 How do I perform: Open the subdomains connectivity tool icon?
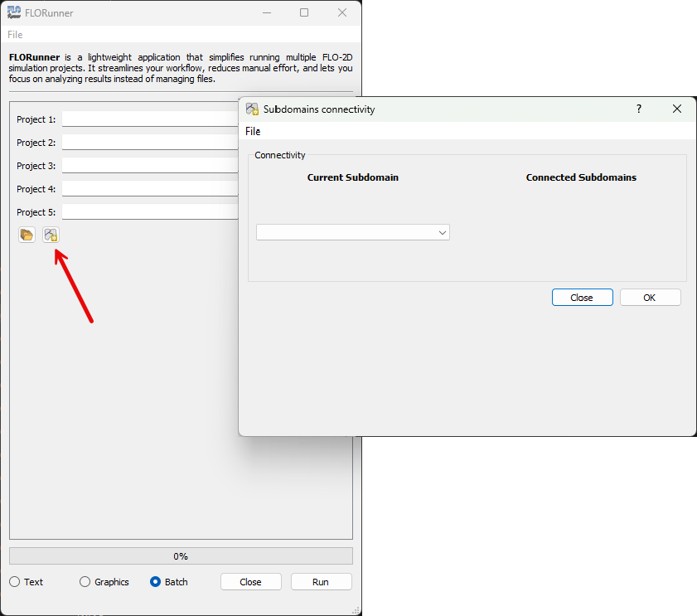tap(51, 235)
